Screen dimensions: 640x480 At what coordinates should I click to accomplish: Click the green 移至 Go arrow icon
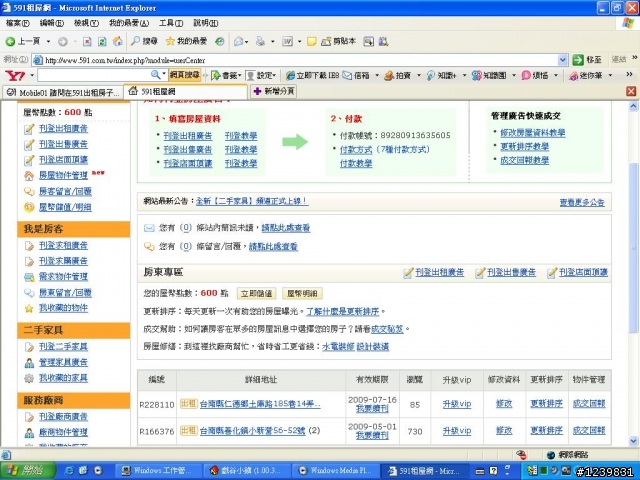click(x=578, y=60)
